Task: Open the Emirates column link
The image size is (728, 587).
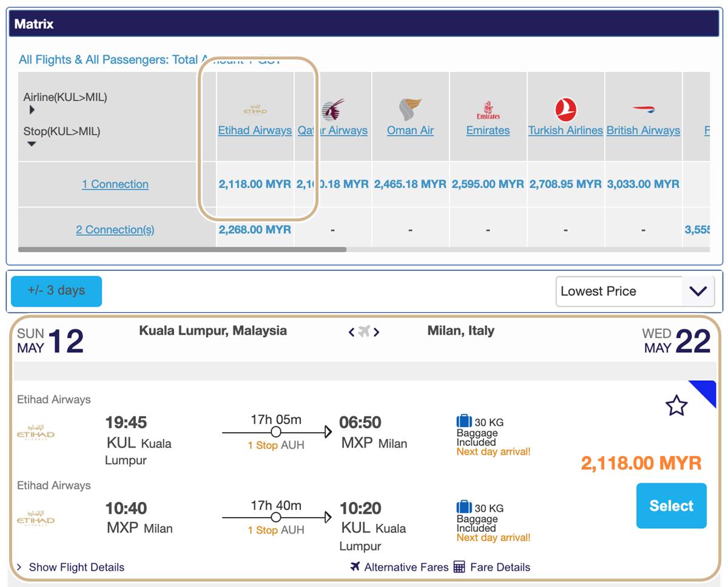Action: [x=488, y=130]
